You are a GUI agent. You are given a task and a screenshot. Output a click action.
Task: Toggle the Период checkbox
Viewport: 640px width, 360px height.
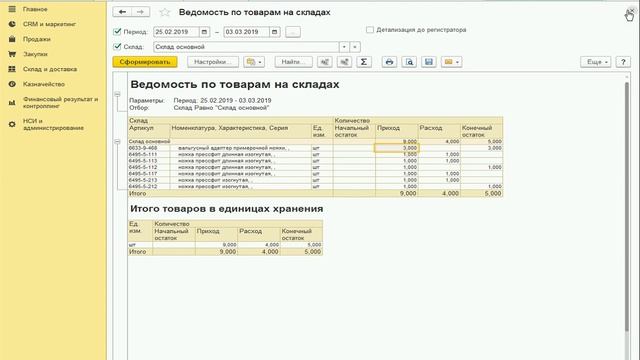click(118, 31)
